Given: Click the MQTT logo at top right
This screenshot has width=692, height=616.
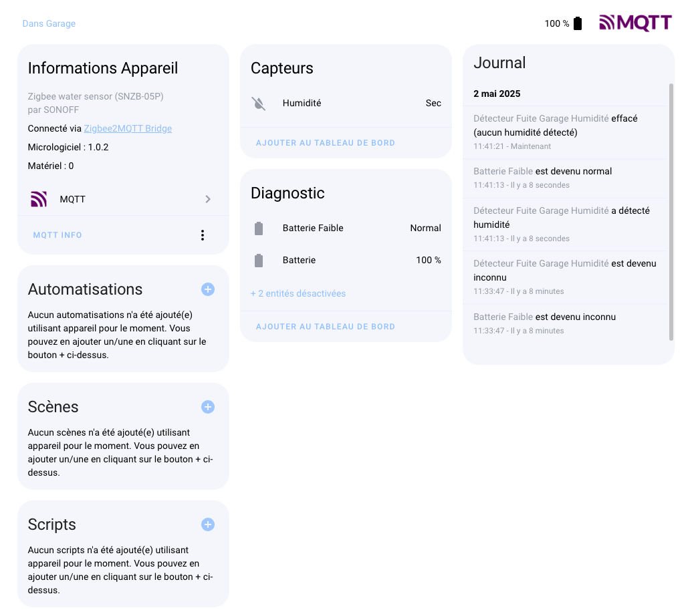Looking at the screenshot, I should [x=635, y=23].
